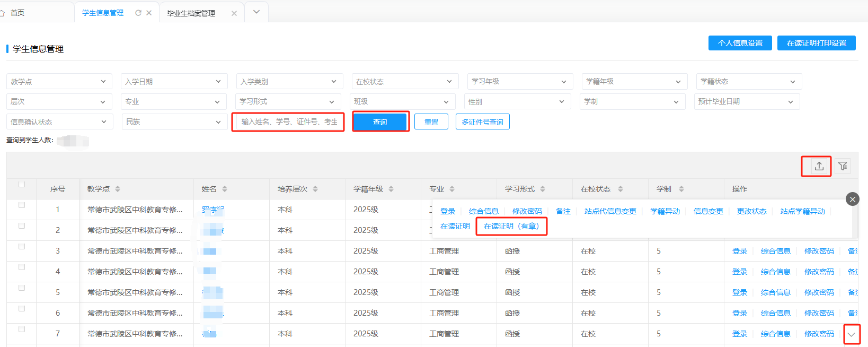Sort table by 学籍年级 column
This screenshot has width=868, height=347.
click(x=391, y=189)
